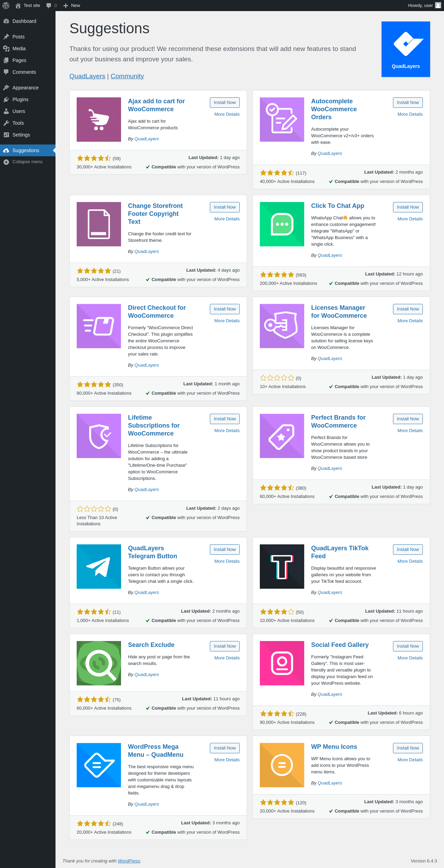Collapse the admin sidebar menu
Viewport: 444px width, 868px height.
[x=27, y=162]
